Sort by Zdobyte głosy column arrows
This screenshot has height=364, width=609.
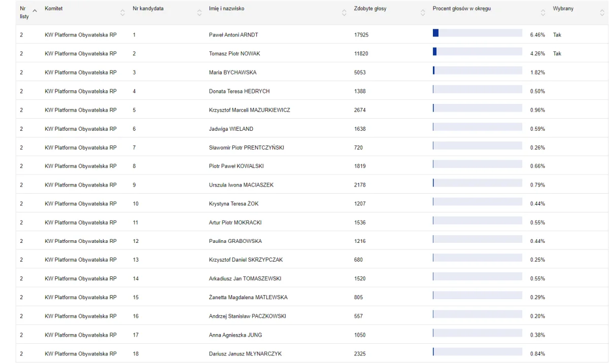(423, 13)
